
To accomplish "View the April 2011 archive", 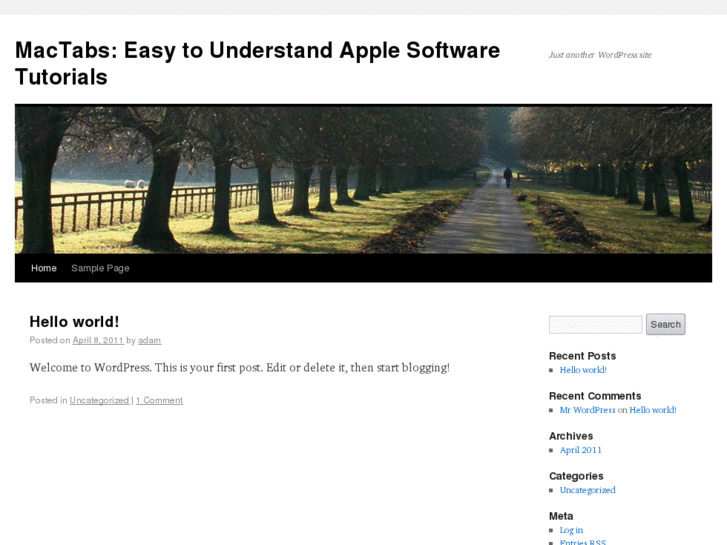I will [580, 450].
